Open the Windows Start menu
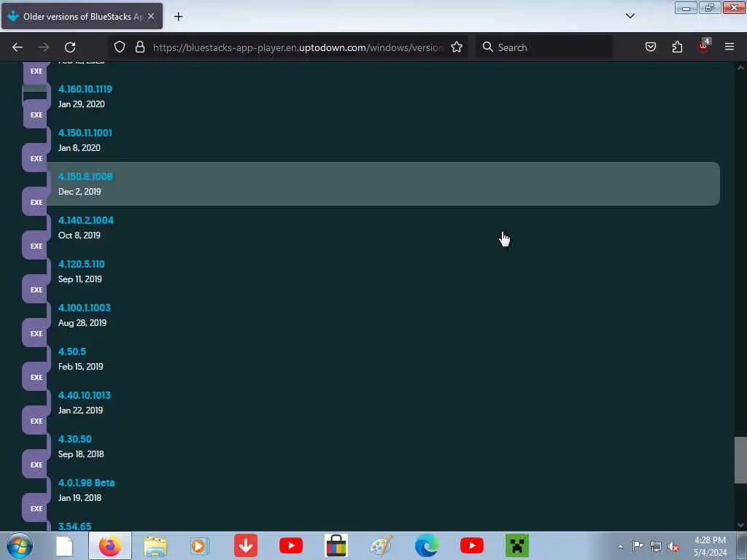The width and height of the screenshot is (747, 560). coord(20,545)
